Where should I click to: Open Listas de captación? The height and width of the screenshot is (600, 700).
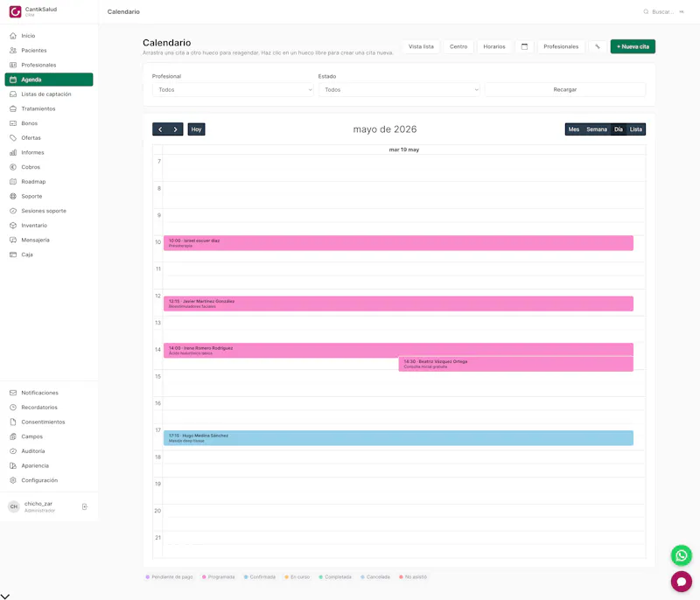click(x=49, y=94)
